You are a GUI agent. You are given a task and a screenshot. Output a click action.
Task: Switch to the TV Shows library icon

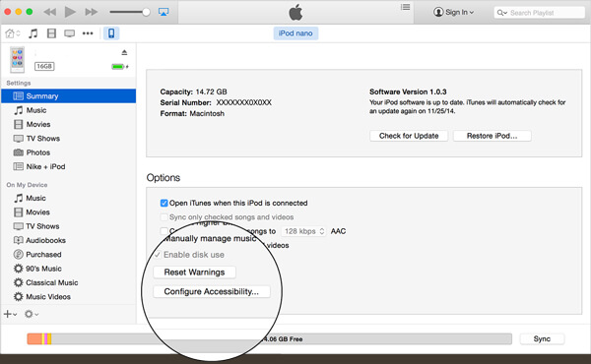coord(69,33)
